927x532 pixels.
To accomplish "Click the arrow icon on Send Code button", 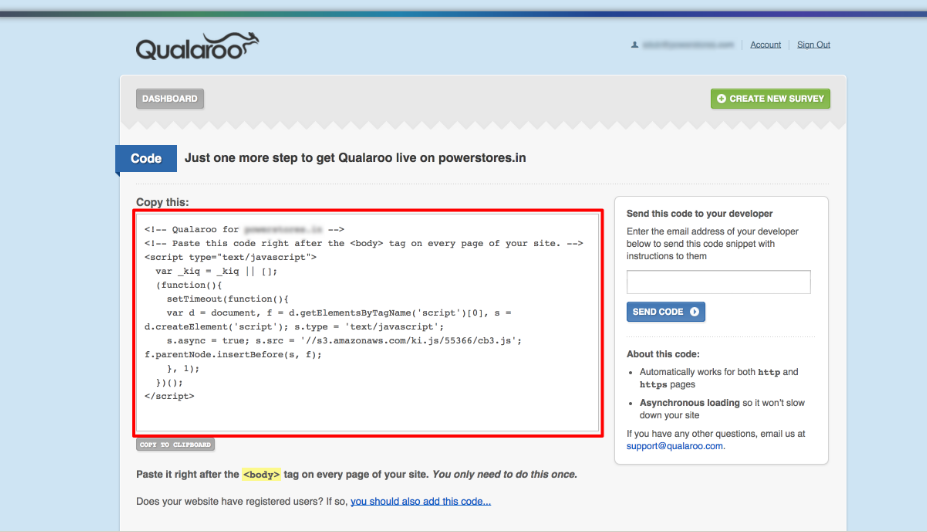I will [x=695, y=312].
